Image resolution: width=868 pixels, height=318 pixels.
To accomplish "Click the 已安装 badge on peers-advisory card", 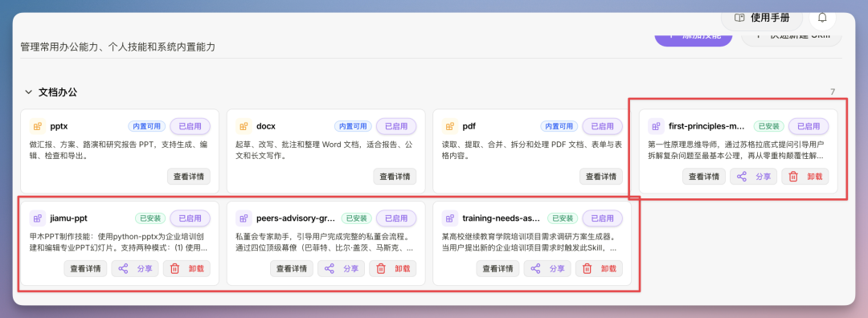I will (x=357, y=218).
